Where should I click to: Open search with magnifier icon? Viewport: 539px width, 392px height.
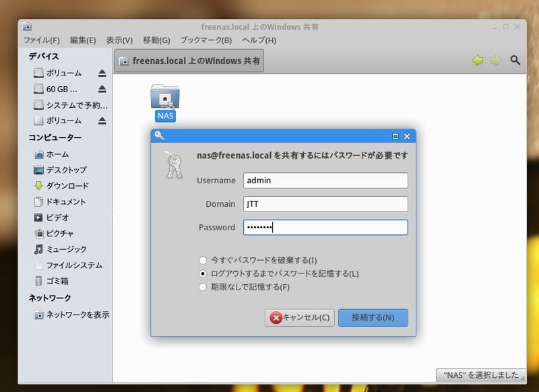[x=515, y=61]
